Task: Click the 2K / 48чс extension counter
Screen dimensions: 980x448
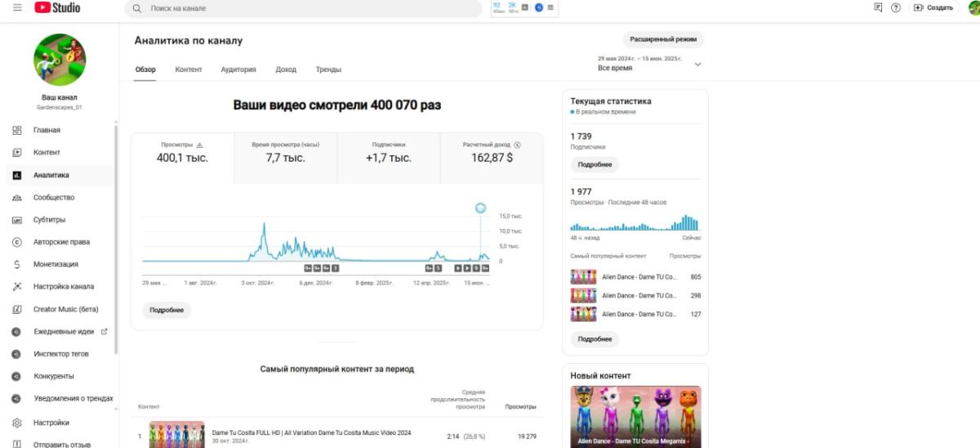Action: coord(513,7)
